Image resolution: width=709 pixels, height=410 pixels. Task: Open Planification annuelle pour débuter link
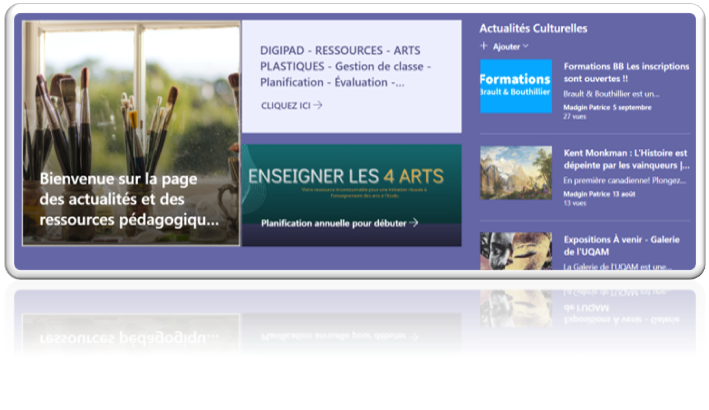click(334, 223)
